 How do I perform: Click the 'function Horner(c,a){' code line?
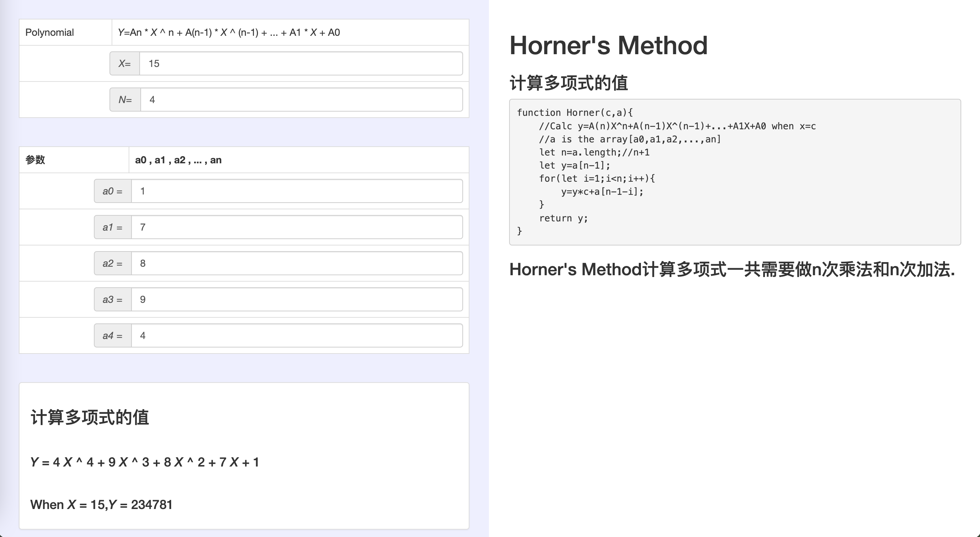(x=575, y=113)
